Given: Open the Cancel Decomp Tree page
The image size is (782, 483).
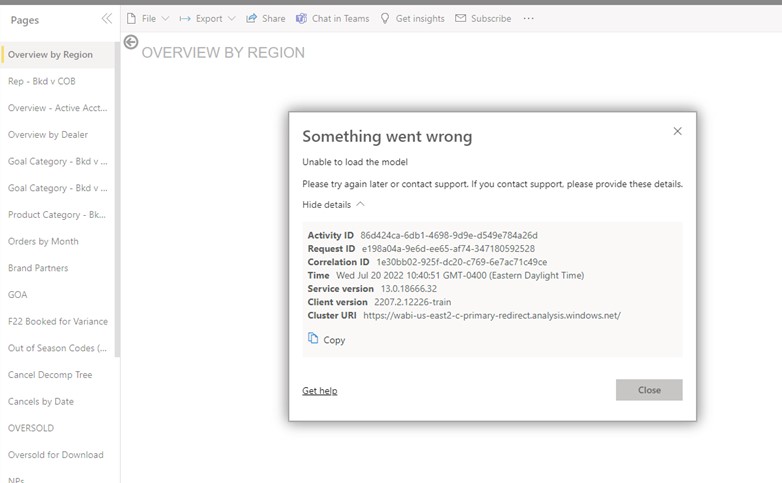Looking at the screenshot, I should click(57, 375).
